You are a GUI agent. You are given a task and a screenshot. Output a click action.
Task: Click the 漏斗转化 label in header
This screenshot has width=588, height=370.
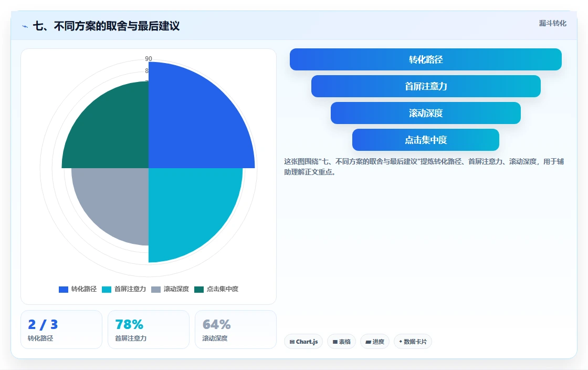click(x=553, y=23)
